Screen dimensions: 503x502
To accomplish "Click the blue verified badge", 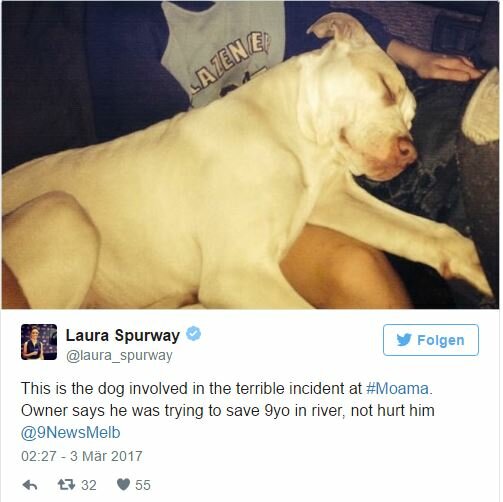I will 193,334.
